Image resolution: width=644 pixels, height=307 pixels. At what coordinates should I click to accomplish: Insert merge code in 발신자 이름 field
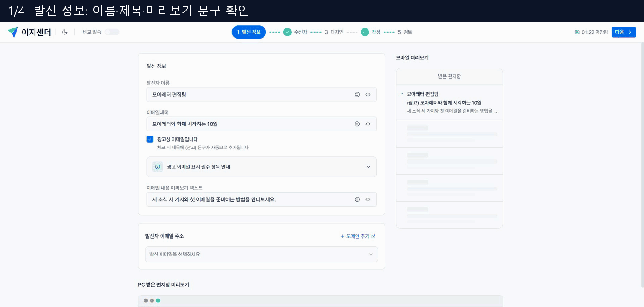tap(368, 95)
